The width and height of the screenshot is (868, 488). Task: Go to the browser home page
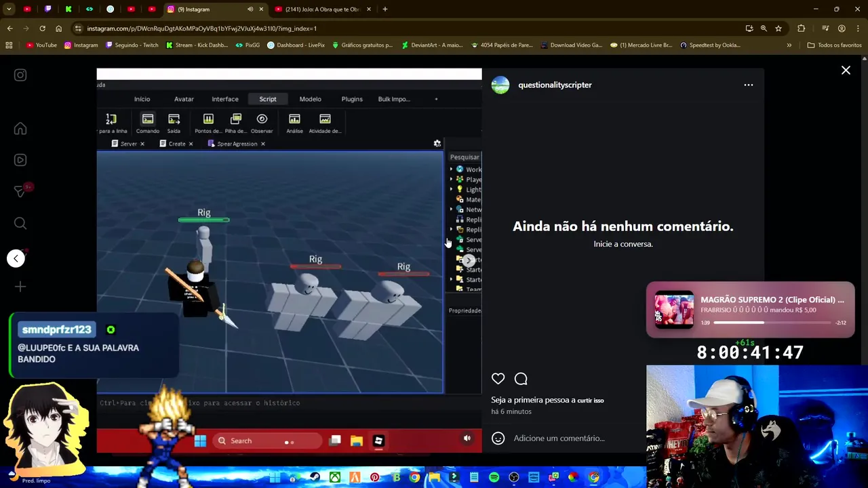coord(58,28)
